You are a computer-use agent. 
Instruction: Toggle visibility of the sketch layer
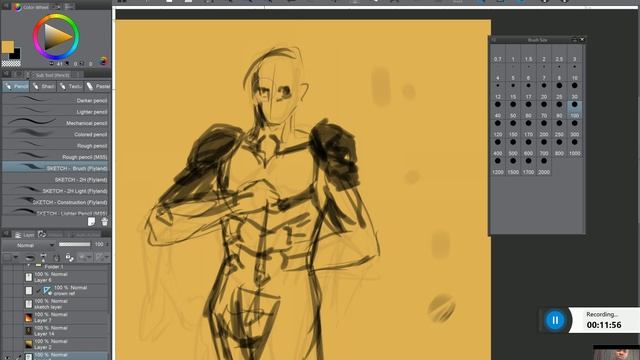tap(7, 304)
